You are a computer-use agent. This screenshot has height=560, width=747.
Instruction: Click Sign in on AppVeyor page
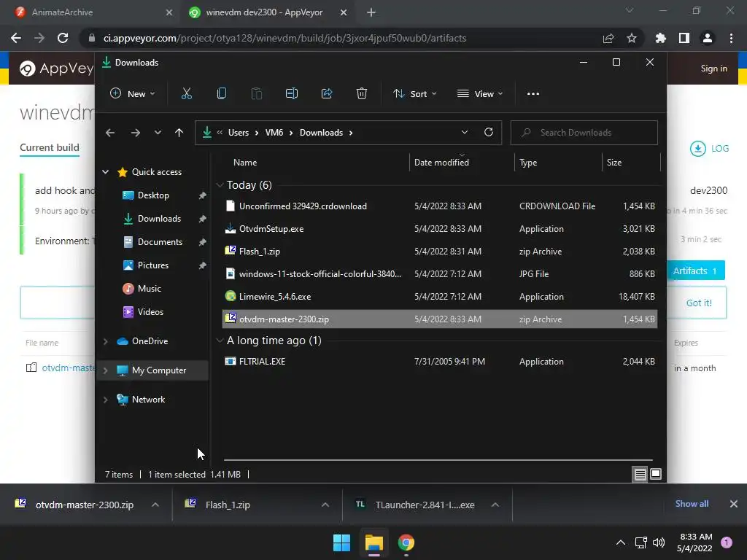(x=713, y=69)
